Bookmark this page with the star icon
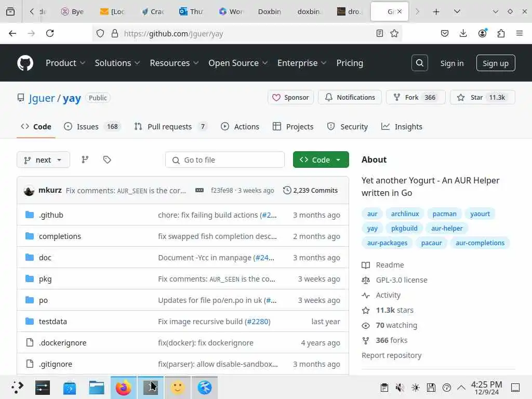This screenshot has height=399, width=532. tap(394, 33)
